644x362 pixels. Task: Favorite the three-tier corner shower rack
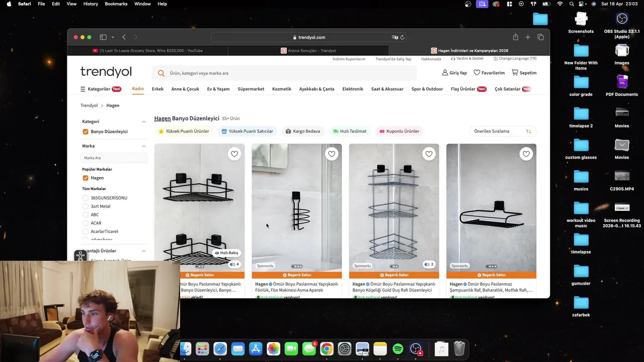point(429,154)
